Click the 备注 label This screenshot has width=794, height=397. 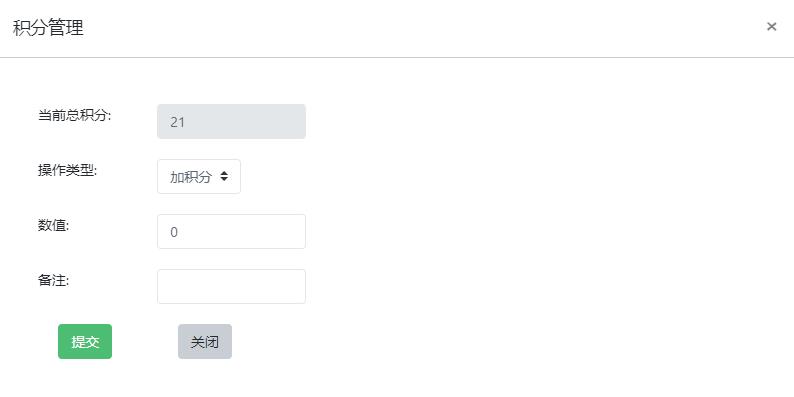(54, 281)
